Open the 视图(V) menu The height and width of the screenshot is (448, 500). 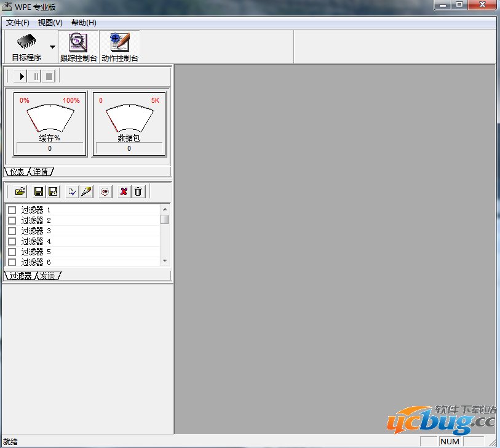(x=50, y=23)
